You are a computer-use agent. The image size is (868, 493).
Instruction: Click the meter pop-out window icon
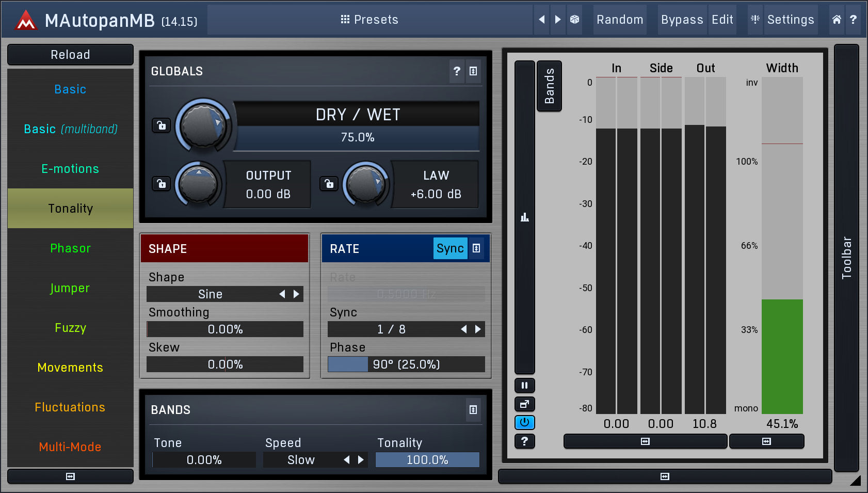[524, 404]
